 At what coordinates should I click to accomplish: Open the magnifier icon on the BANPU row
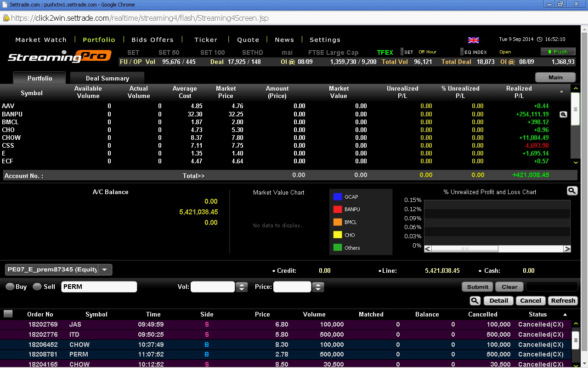click(563, 114)
